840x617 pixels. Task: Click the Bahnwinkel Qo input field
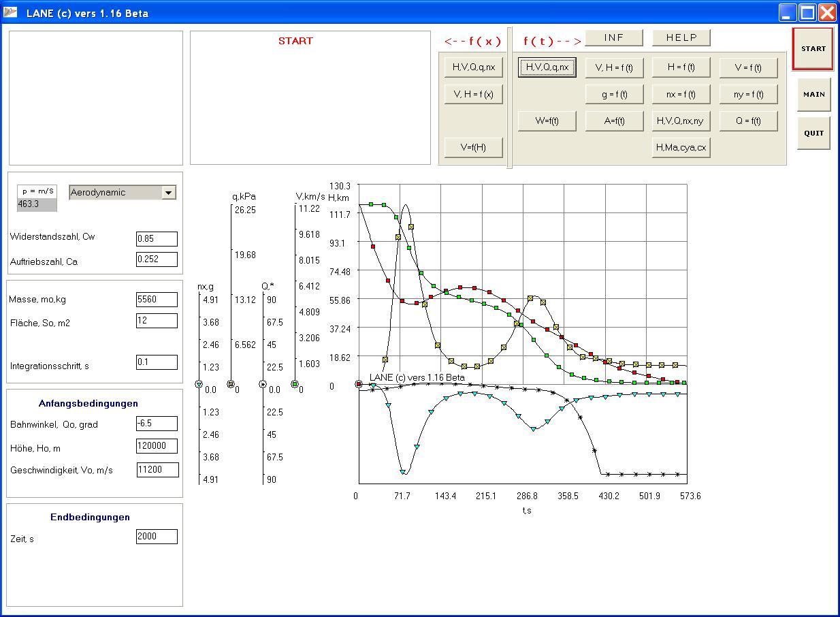[157, 424]
